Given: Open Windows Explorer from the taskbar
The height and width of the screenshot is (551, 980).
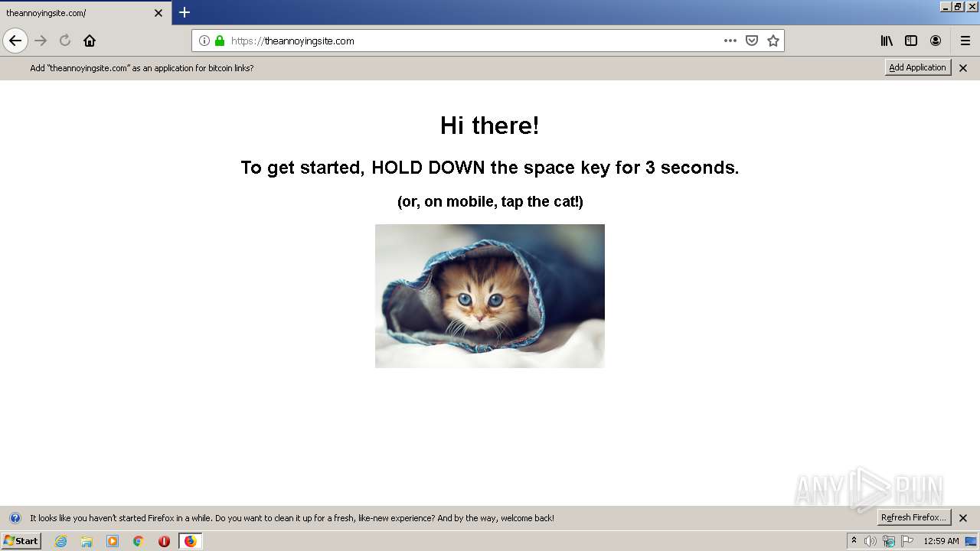Looking at the screenshot, I should (x=87, y=541).
